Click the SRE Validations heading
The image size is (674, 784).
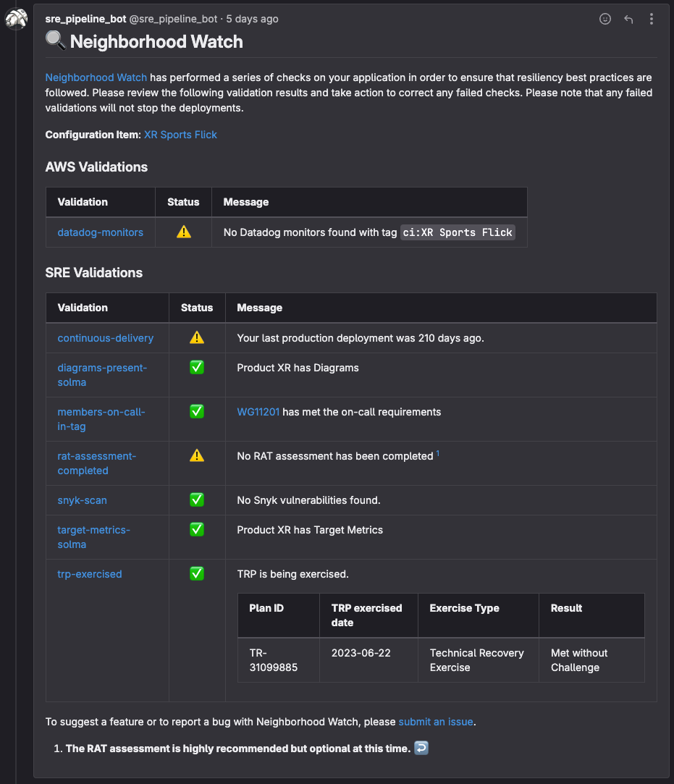point(94,272)
